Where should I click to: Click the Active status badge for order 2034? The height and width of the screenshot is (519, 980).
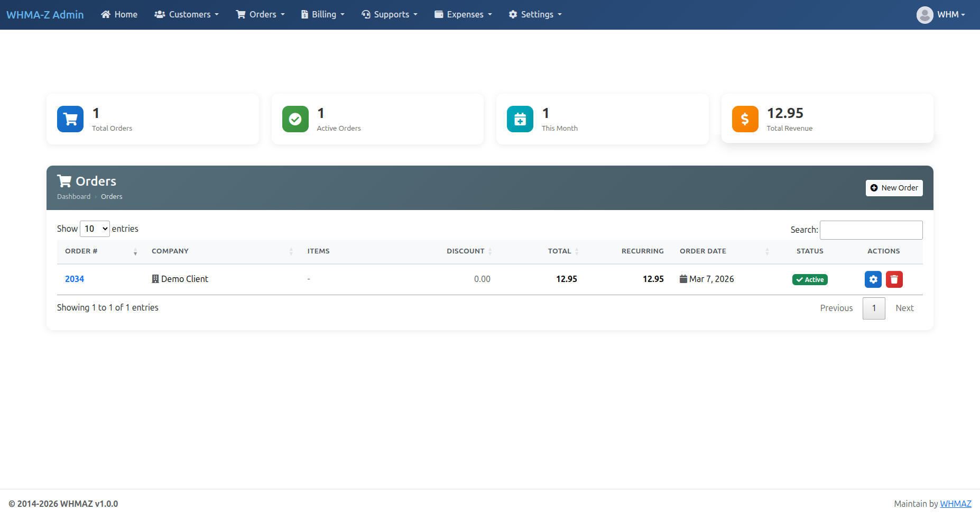point(810,279)
